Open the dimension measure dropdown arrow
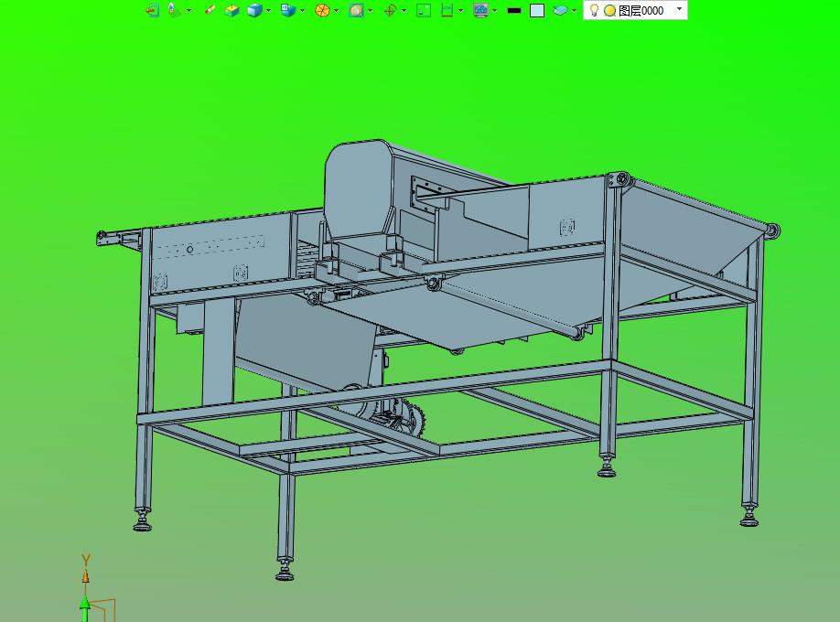 460,11
